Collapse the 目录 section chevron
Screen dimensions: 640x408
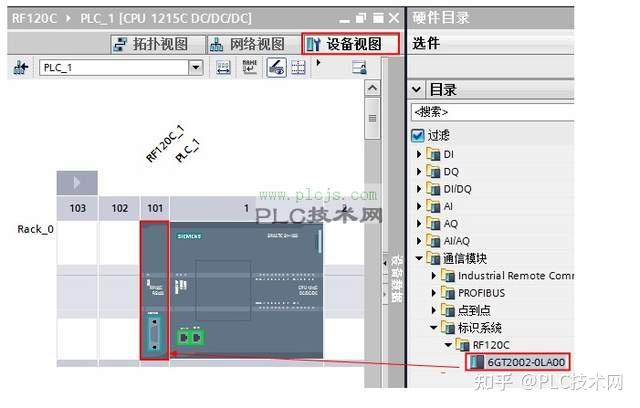pyautogui.click(x=416, y=89)
